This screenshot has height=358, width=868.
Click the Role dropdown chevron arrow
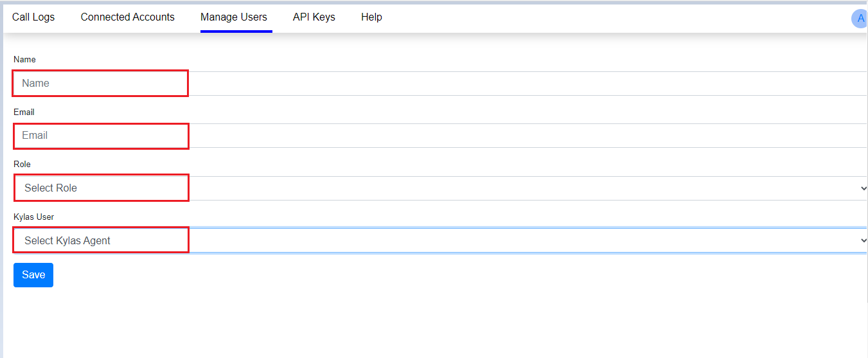point(863,188)
